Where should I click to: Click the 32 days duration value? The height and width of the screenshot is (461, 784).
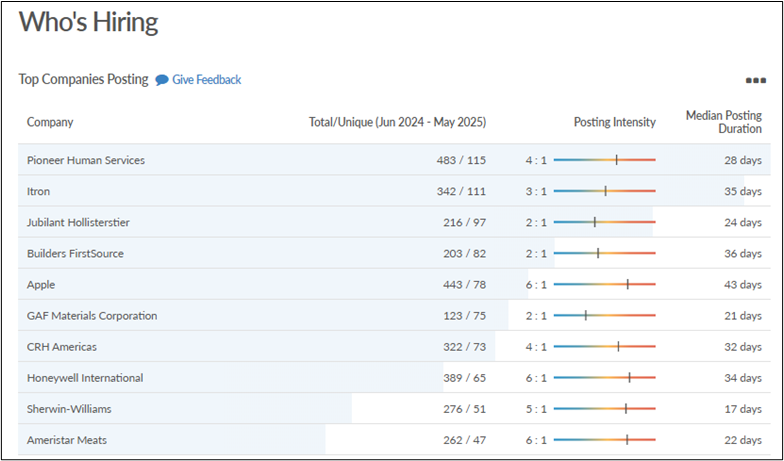click(x=743, y=346)
